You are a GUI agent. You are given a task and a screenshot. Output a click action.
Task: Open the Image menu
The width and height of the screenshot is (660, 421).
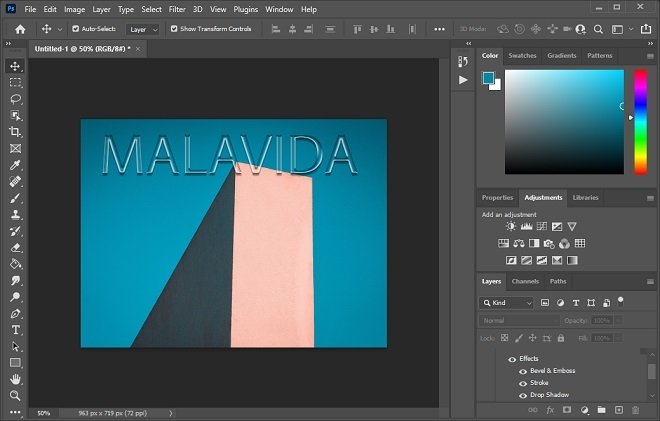point(75,9)
